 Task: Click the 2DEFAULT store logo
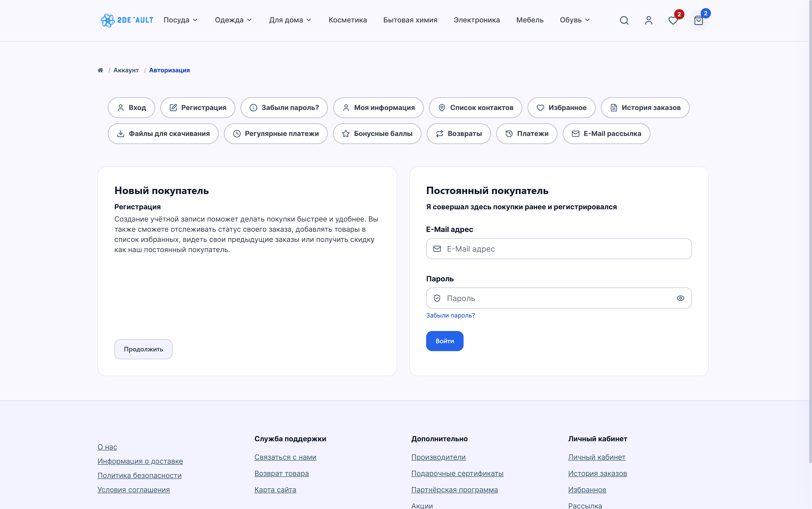coord(127,20)
